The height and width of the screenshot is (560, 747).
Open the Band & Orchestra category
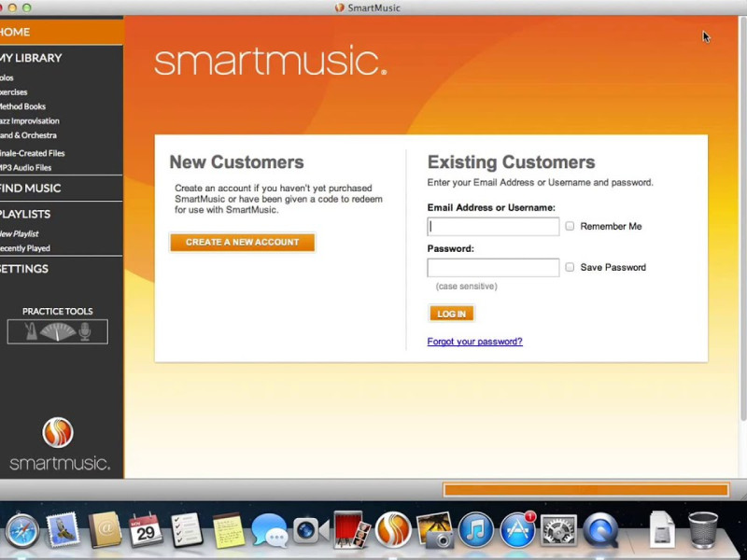click(x=28, y=135)
